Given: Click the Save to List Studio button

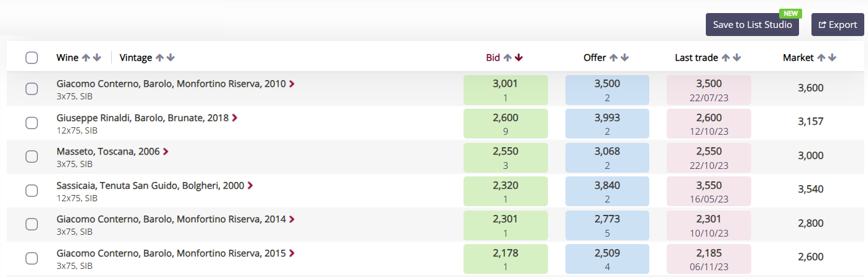Looking at the screenshot, I should click(x=752, y=25).
